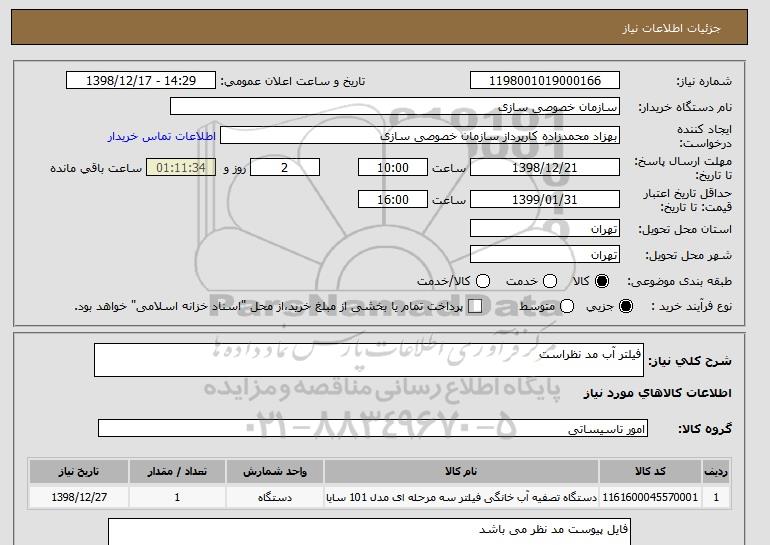The image size is (770, 545).
Task: Click the نام کالا column header
Action: [x=461, y=471]
